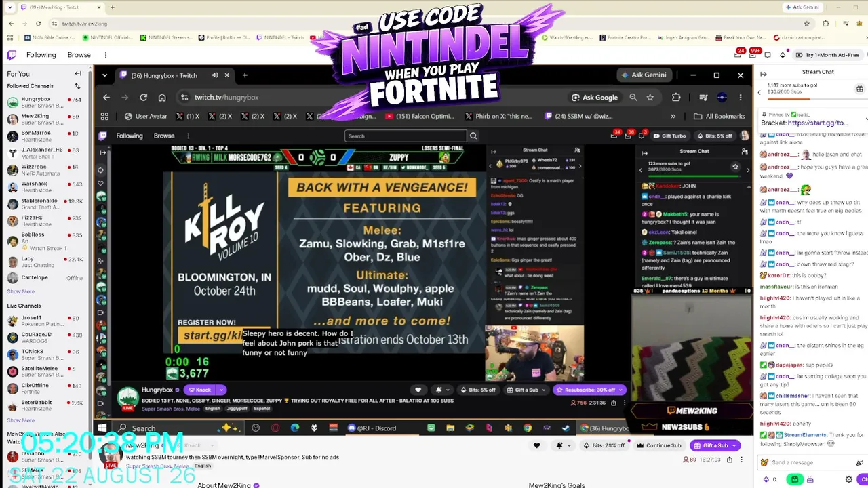Open the pinned Bracket start.gg link
This screenshot has width=868, height=488.
click(818, 123)
